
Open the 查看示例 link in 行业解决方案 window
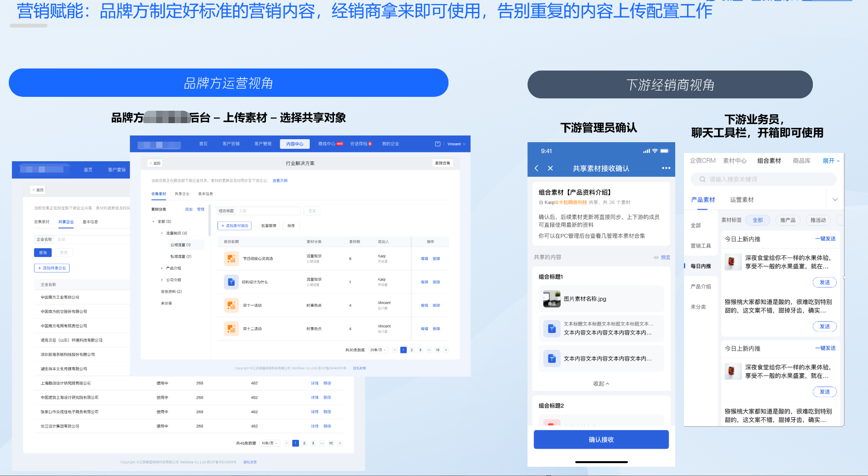pos(280,181)
